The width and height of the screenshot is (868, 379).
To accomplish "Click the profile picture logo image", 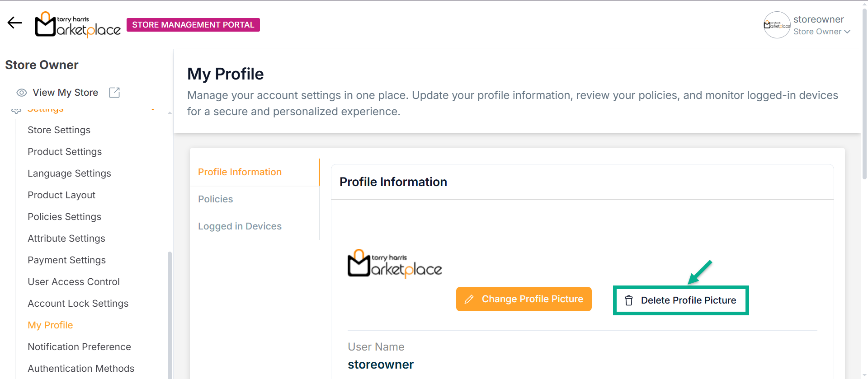I will (x=395, y=263).
